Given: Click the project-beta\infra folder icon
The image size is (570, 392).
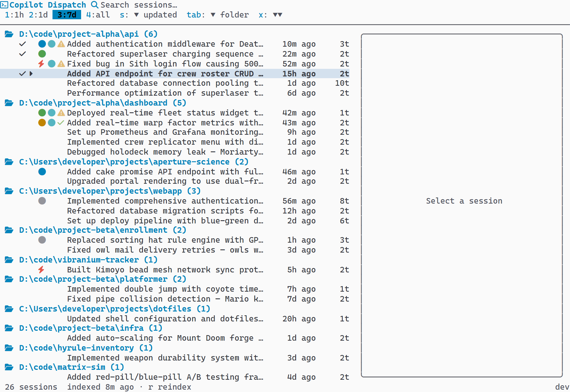Looking at the screenshot, I should coord(9,328).
